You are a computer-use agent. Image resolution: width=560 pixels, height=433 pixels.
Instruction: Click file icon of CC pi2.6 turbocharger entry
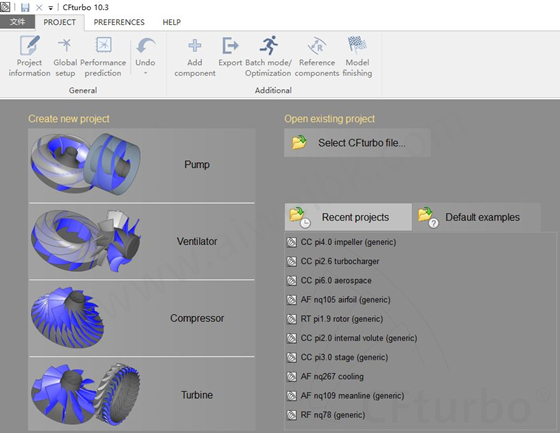click(292, 262)
